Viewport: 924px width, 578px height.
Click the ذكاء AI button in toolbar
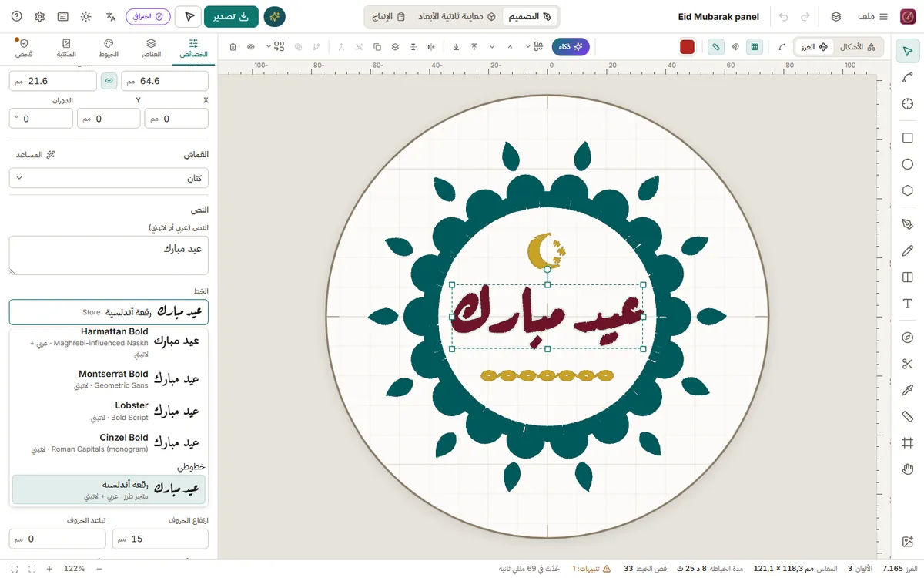pyautogui.click(x=571, y=47)
